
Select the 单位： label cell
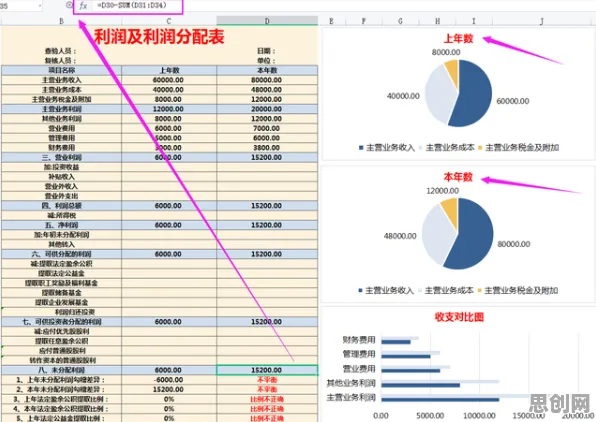click(266, 60)
